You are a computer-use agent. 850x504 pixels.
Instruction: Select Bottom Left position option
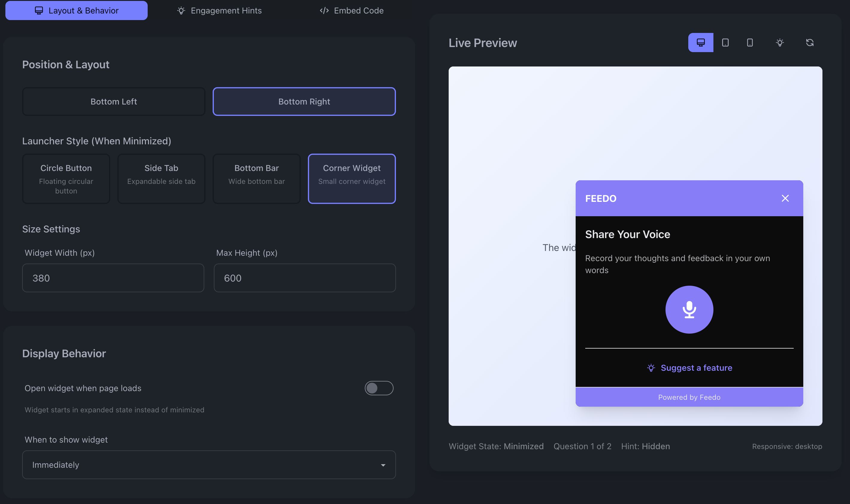pyautogui.click(x=114, y=102)
